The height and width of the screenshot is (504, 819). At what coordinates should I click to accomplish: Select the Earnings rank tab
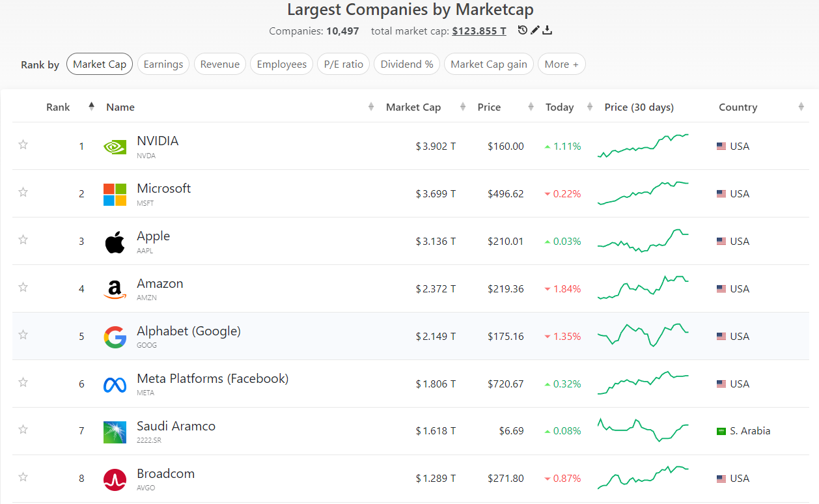coord(163,64)
